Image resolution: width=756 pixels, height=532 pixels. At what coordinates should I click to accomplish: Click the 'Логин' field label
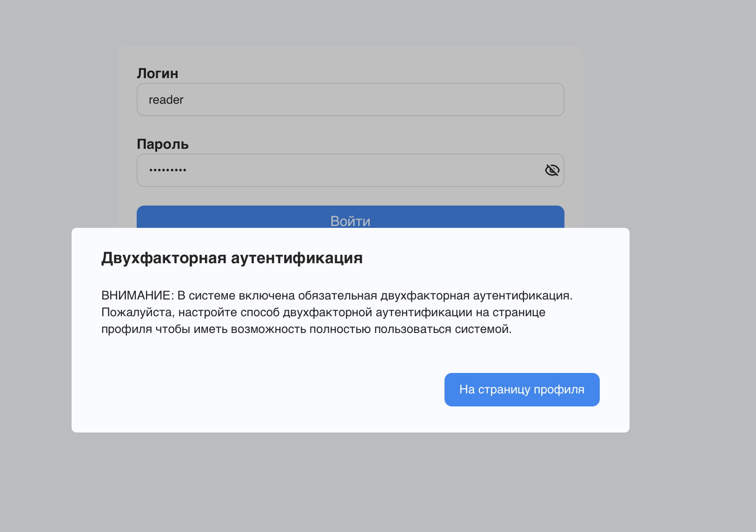[x=158, y=73]
